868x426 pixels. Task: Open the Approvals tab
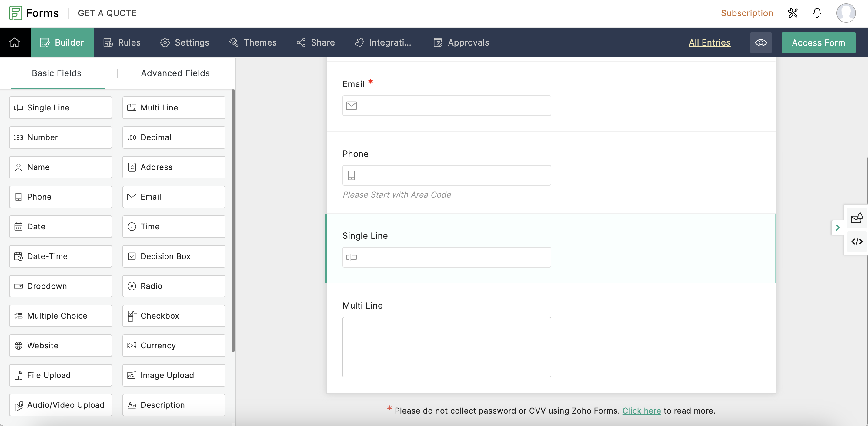tap(461, 42)
